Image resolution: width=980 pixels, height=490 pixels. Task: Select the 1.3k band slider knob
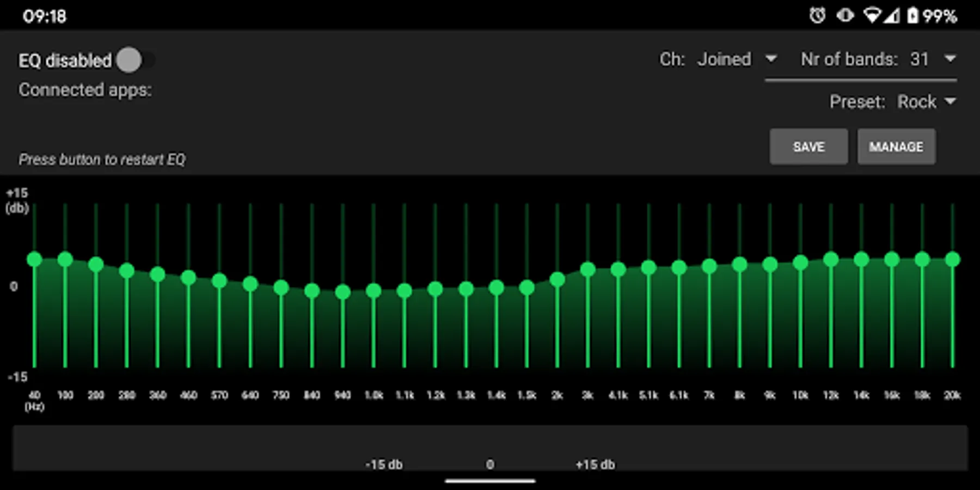tap(466, 289)
